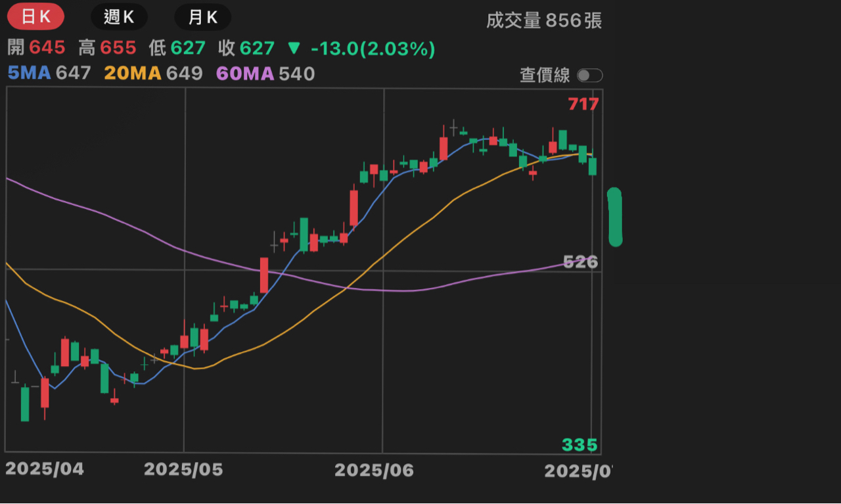Click the purple 60MA indicator label
Image resolution: width=841 pixels, height=504 pixels.
point(245,74)
